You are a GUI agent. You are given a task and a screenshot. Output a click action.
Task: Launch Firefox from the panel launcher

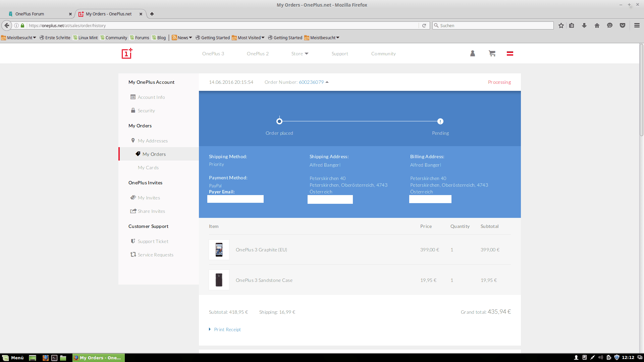click(46, 358)
